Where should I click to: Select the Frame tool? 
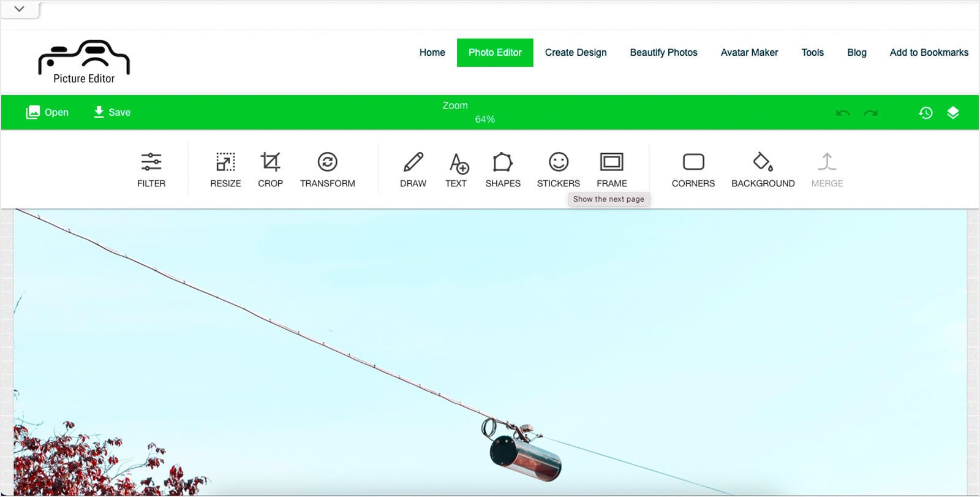(x=611, y=162)
